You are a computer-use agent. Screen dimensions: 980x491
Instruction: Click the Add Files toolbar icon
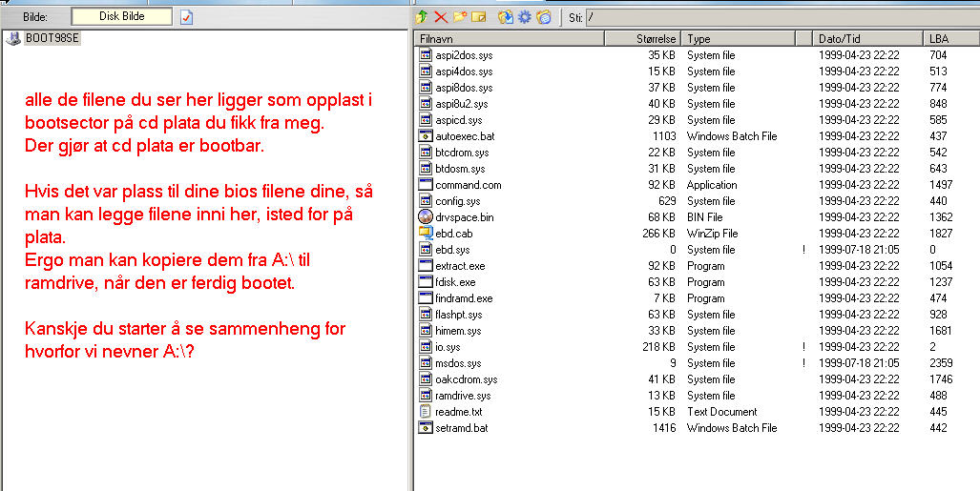505,17
